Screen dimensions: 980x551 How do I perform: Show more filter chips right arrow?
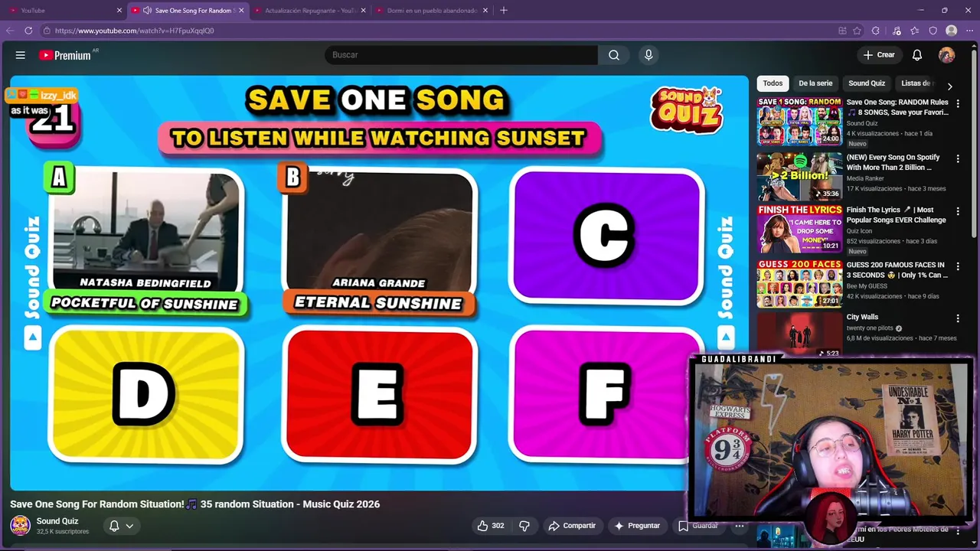(x=950, y=86)
